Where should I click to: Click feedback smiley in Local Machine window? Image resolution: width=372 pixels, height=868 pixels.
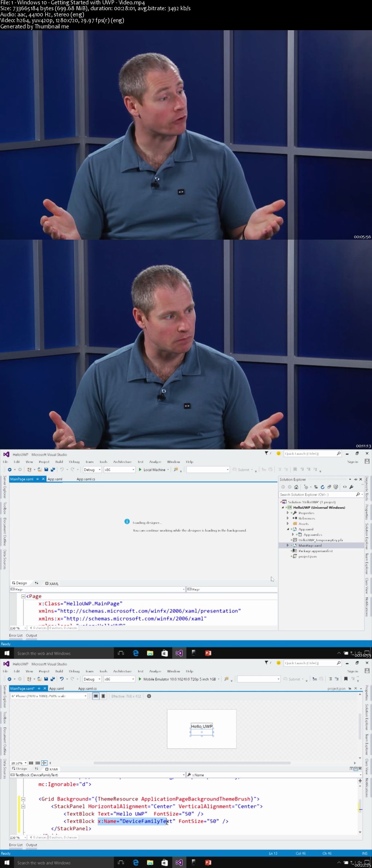click(279, 453)
